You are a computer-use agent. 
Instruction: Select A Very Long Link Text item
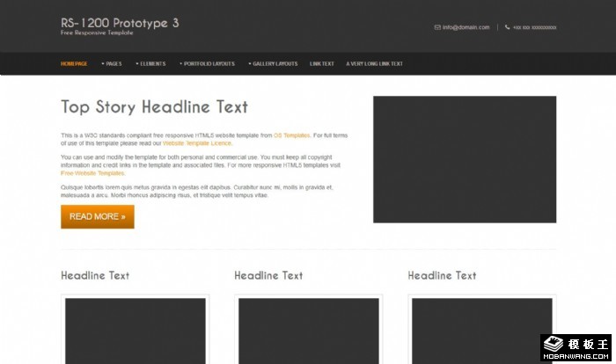pyautogui.click(x=375, y=64)
